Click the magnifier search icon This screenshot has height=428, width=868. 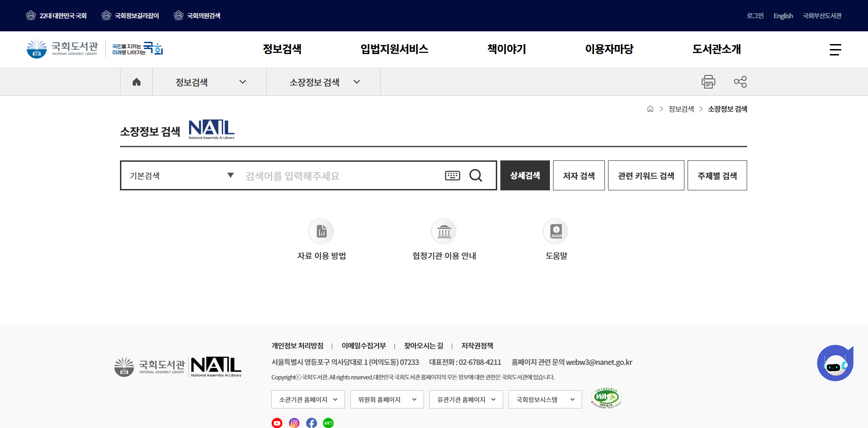pos(476,175)
